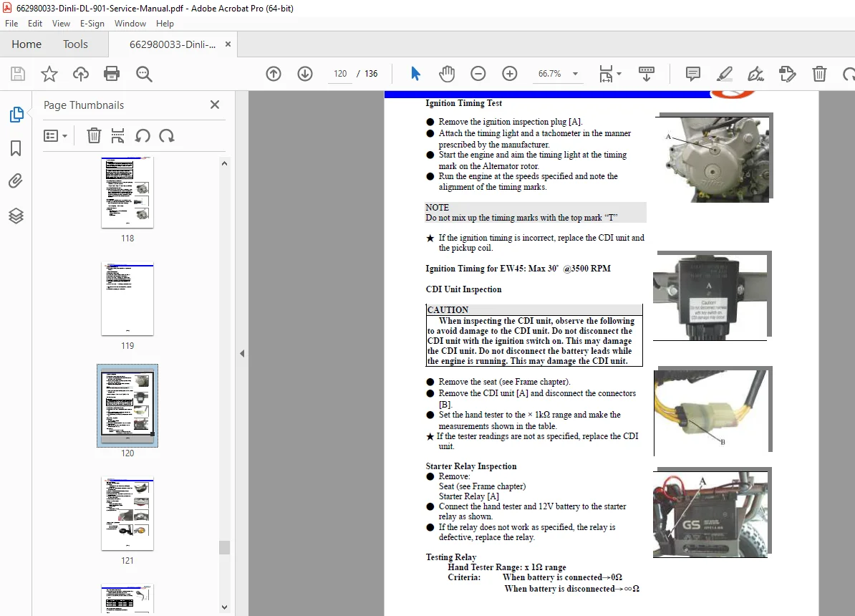Click the current page number field

pos(340,74)
